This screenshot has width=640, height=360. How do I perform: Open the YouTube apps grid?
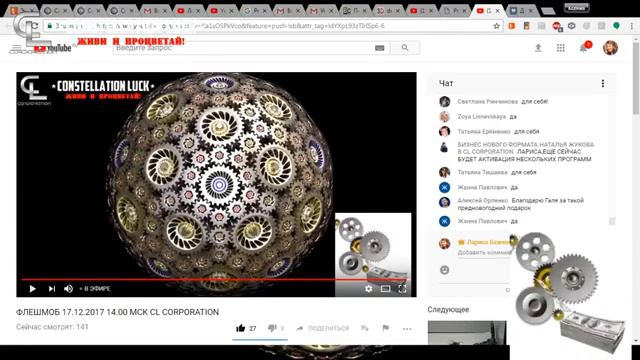coord(560,48)
